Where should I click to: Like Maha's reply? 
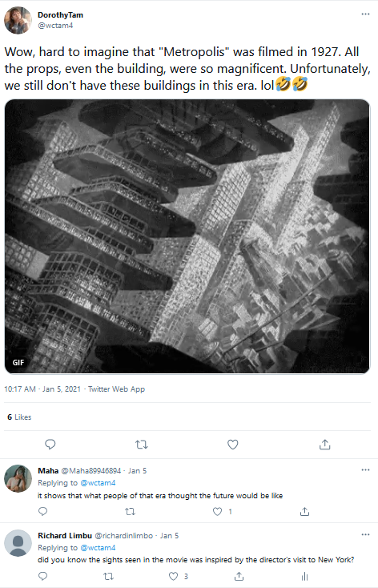coord(218,511)
